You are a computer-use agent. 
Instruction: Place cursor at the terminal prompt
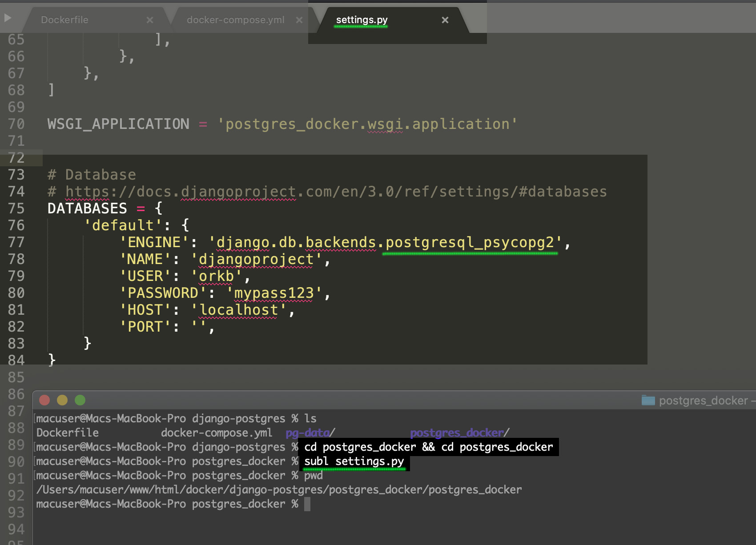(x=307, y=504)
